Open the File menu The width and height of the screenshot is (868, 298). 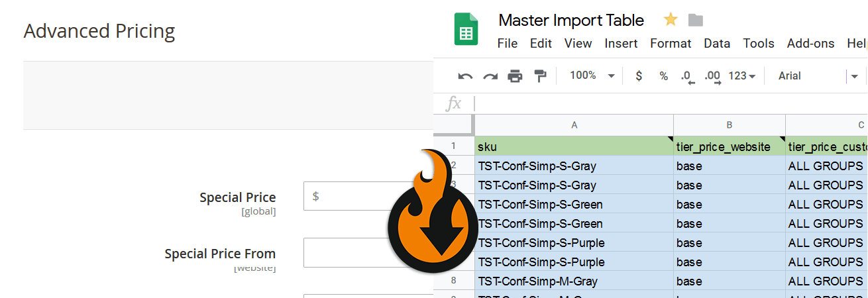[x=508, y=43]
